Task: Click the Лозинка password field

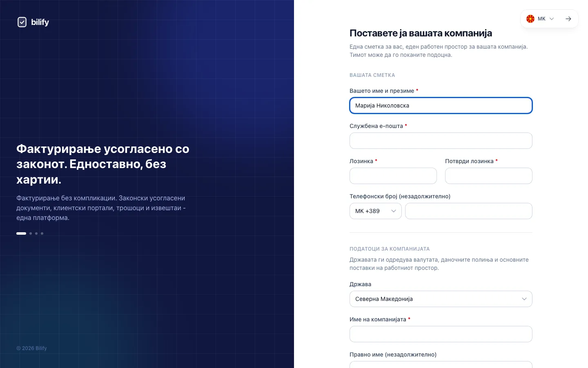Action: click(x=393, y=176)
